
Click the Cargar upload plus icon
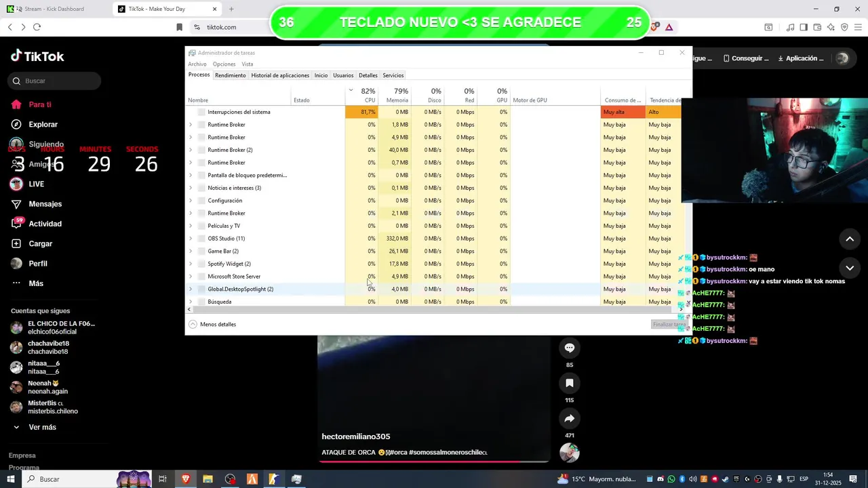click(x=16, y=243)
